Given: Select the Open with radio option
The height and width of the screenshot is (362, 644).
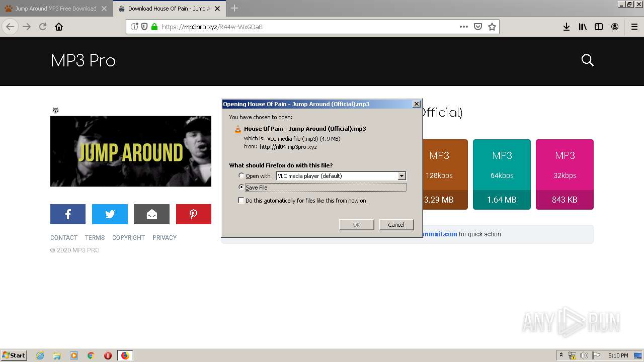Looking at the screenshot, I should point(242,175).
